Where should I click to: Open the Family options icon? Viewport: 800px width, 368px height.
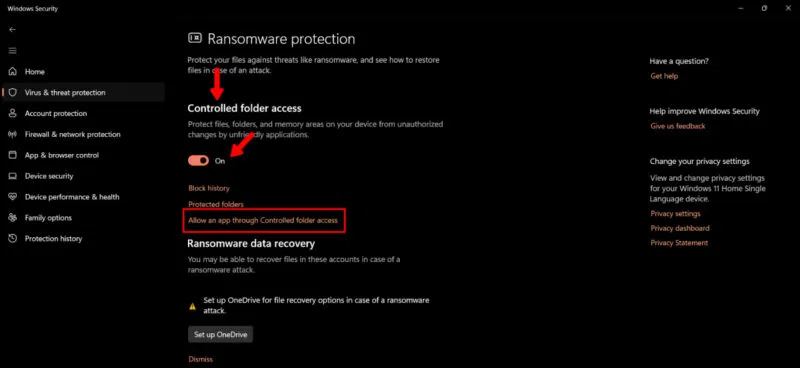point(13,218)
